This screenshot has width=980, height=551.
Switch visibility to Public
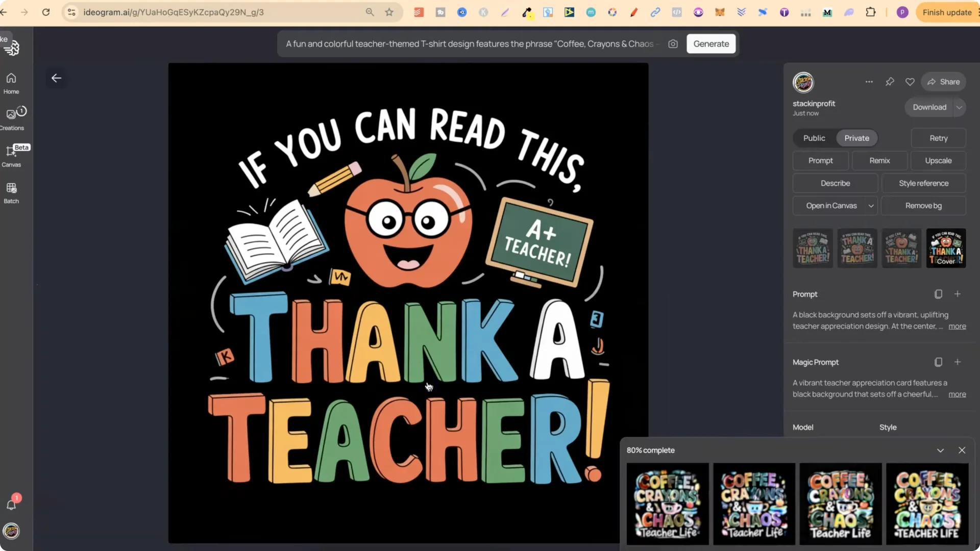click(814, 138)
